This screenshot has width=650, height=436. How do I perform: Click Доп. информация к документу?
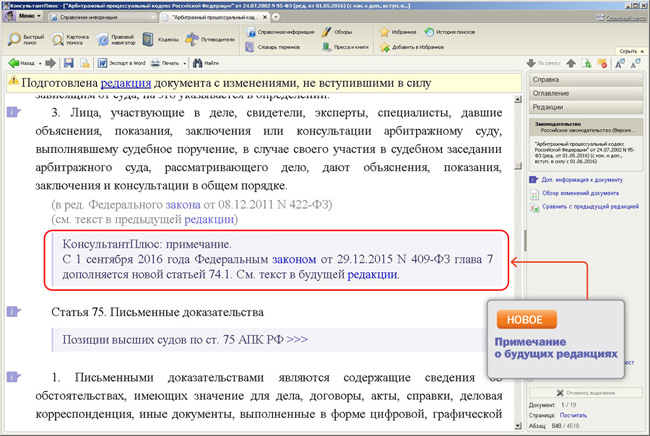coord(577,180)
